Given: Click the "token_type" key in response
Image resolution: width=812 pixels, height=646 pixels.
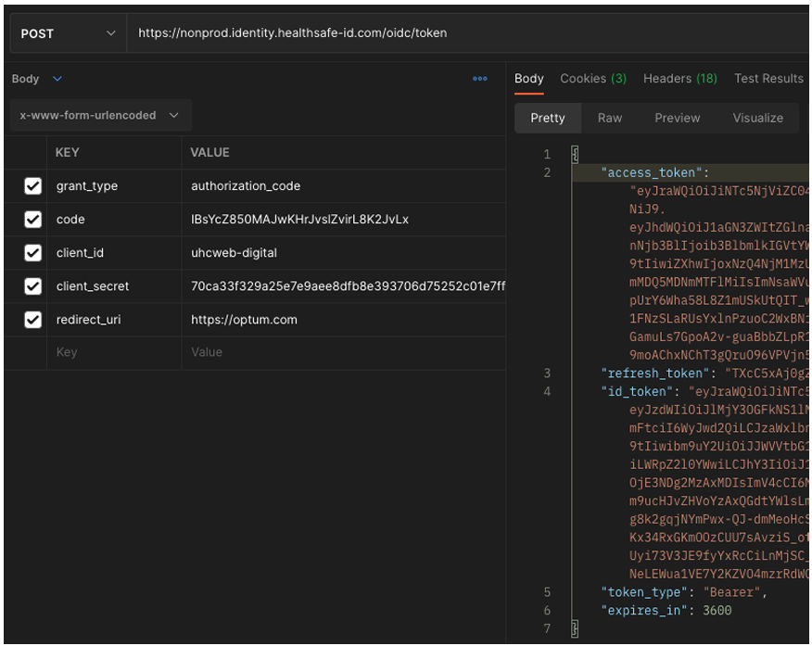Looking at the screenshot, I should click(643, 592).
